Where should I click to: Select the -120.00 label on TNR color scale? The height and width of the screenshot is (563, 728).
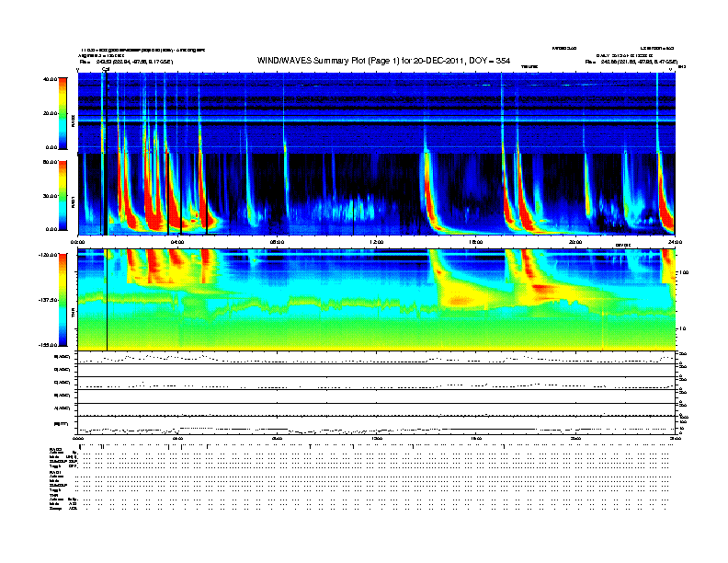(x=49, y=255)
